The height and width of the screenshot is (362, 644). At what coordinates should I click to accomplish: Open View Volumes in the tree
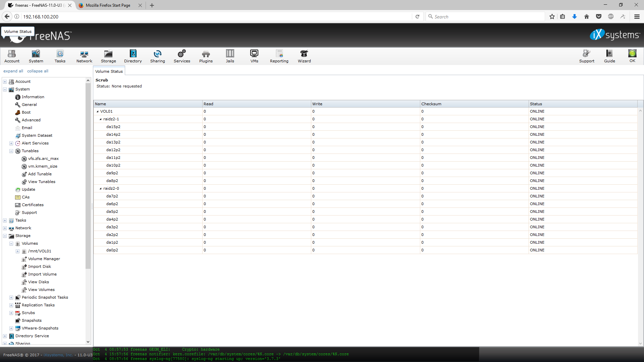click(41, 290)
